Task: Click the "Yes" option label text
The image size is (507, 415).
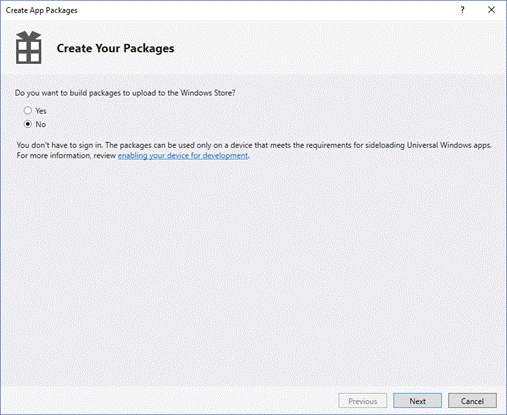Action: [41, 111]
